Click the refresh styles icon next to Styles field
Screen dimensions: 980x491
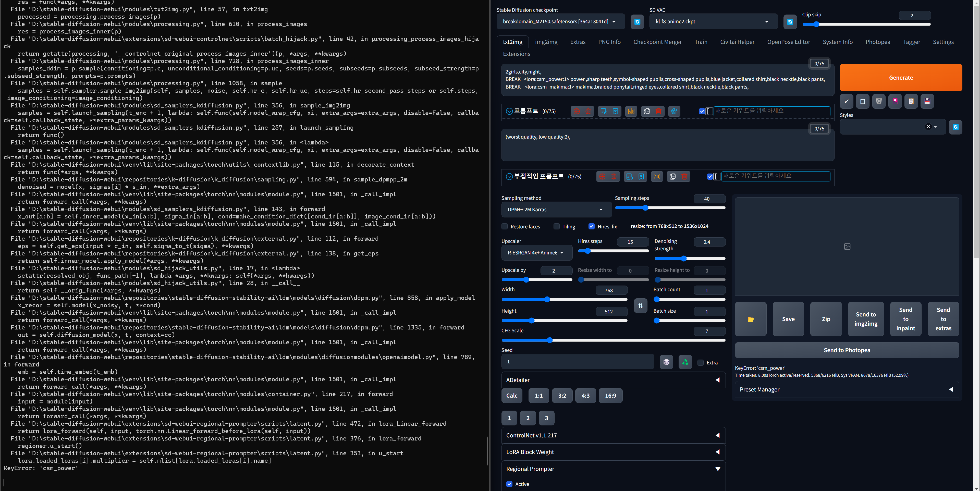pos(955,127)
